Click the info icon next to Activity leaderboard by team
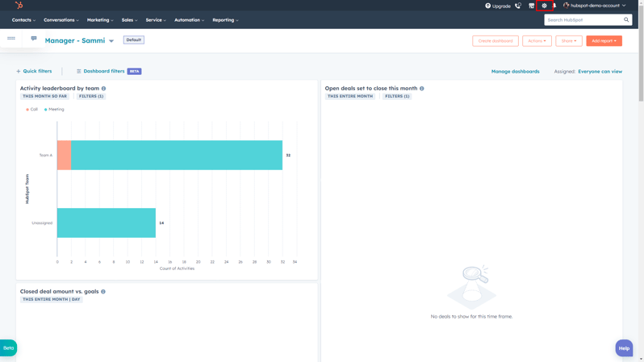The width and height of the screenshot is (644, 362). click(103, 88)
